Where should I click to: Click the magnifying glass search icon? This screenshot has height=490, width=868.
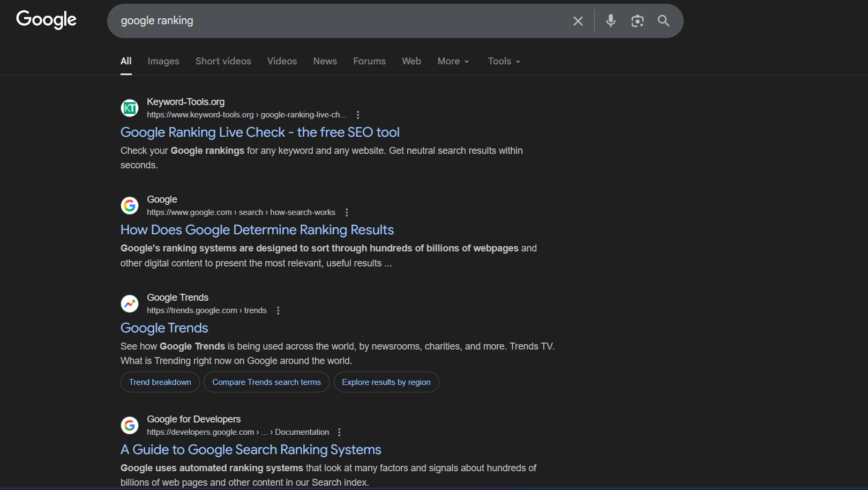pyautogui.click(x=663, y=21)
